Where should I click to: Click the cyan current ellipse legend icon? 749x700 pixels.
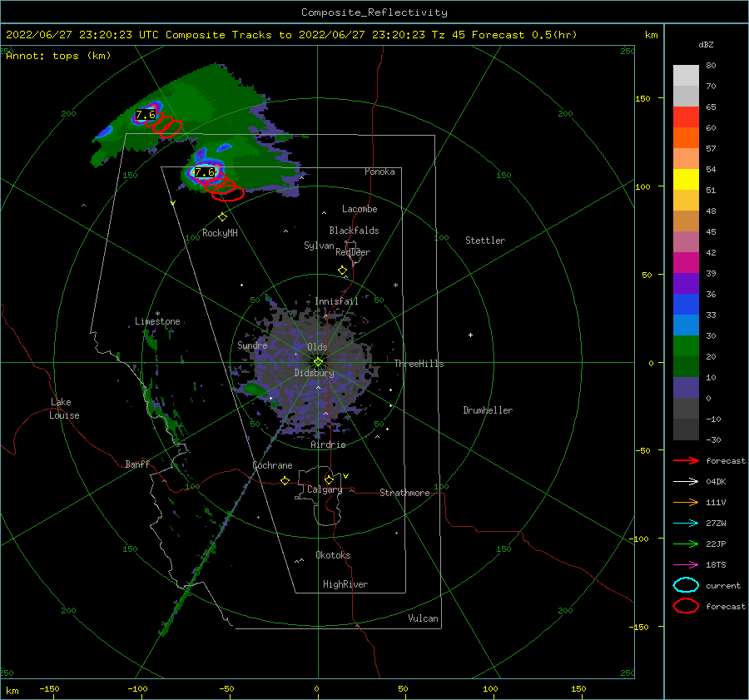point(686,585)
